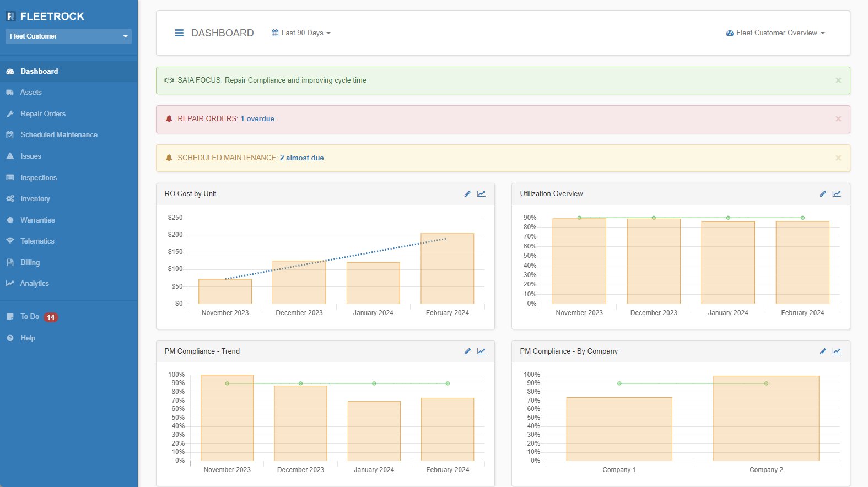Click the January 2024 bar in PM Compliance Trend
Screen dimensions: 868x487
point(374,431)
